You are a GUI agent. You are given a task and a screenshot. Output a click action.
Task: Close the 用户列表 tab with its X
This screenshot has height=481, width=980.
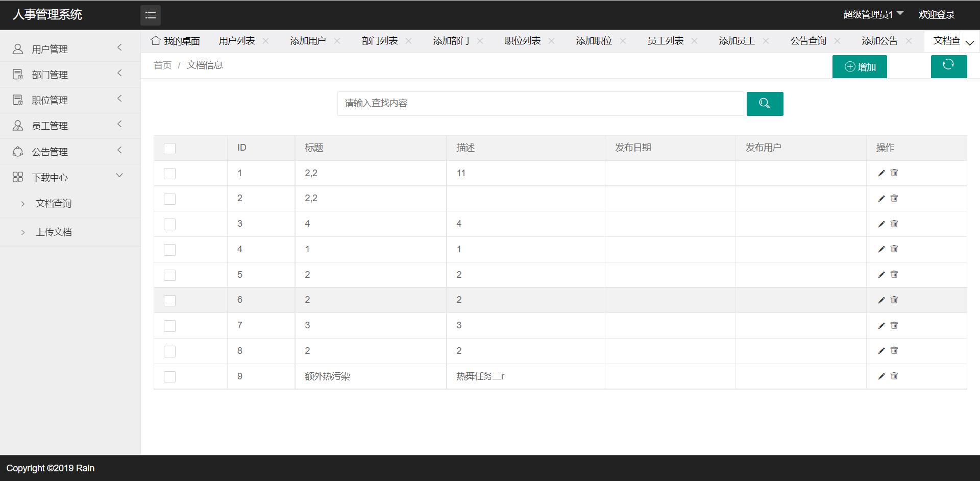click(x=266, y=41)
